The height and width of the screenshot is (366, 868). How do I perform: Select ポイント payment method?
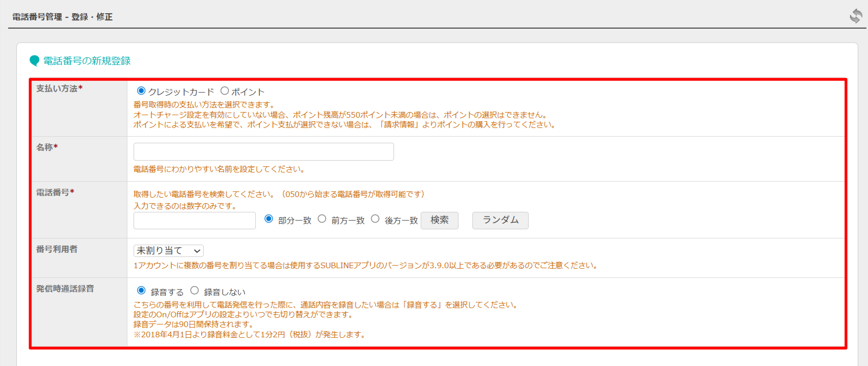click(225, 91)
